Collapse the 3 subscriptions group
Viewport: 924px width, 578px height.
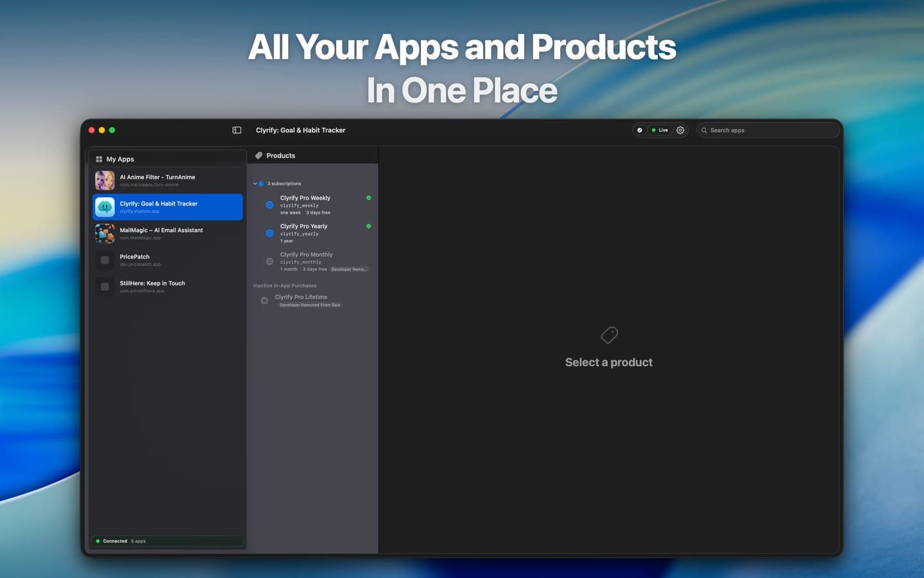(x=255, y=183)
